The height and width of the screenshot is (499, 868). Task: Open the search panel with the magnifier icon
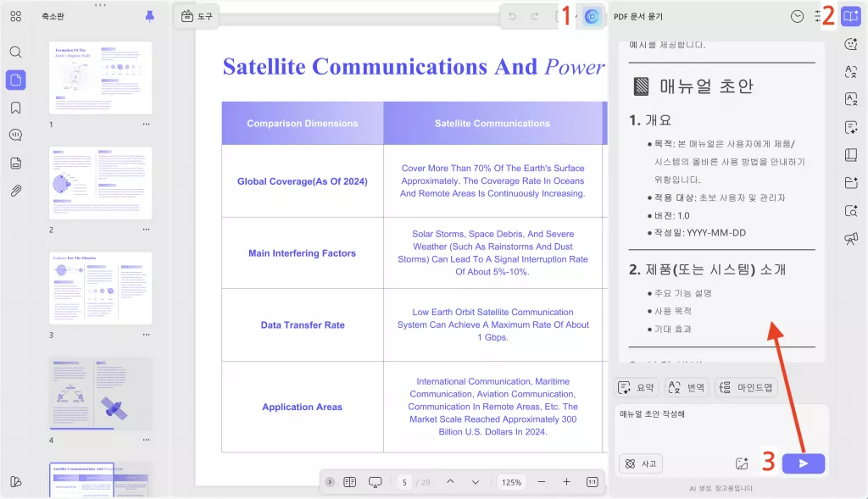pyautogui.click(x=15, y=52)
